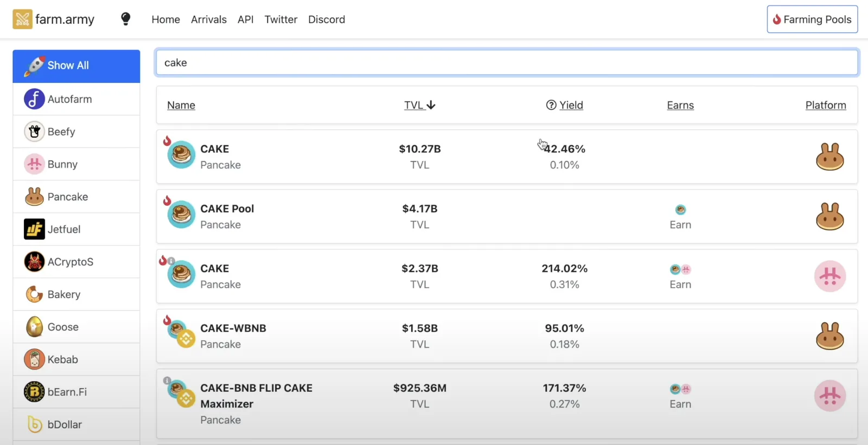Click the Jetfuel sidebar icon
This screenshot has width=868, height=445.
(x=34, y=229)
